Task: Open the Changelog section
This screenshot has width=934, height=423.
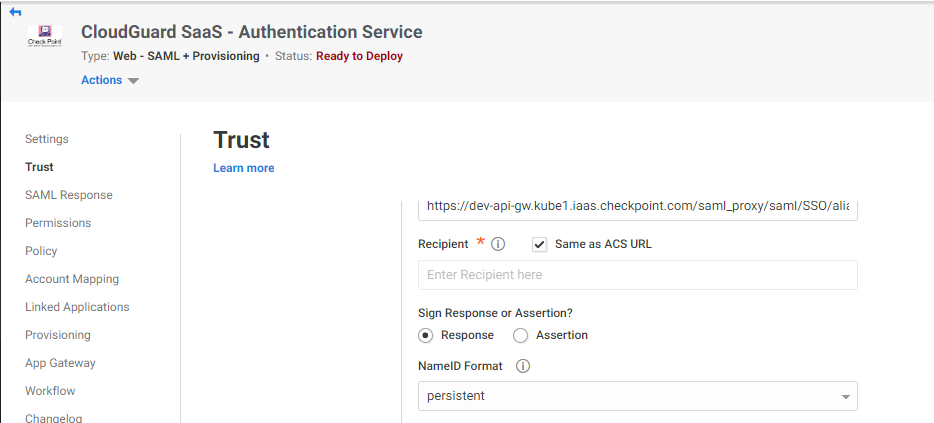Action: 54,418
